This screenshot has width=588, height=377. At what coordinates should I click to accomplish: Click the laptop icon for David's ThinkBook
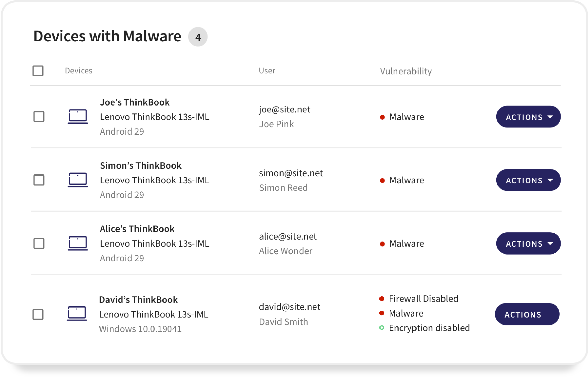click(77, 313)
